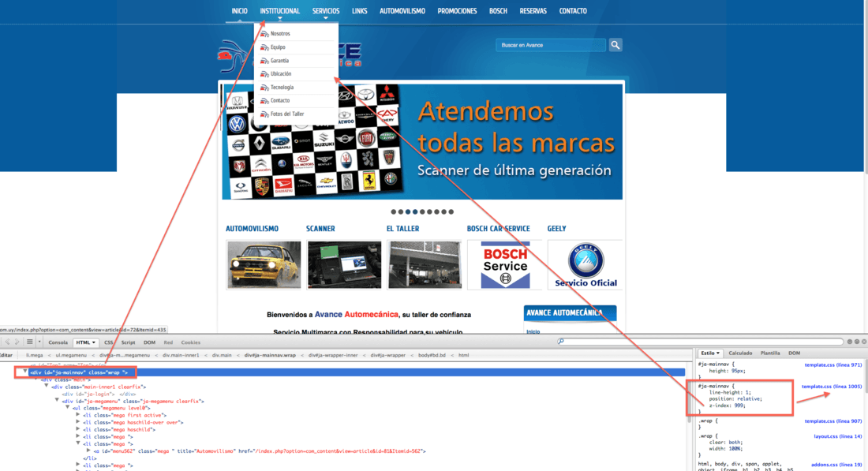Click the Firebug list-lines panel icon

30,342
